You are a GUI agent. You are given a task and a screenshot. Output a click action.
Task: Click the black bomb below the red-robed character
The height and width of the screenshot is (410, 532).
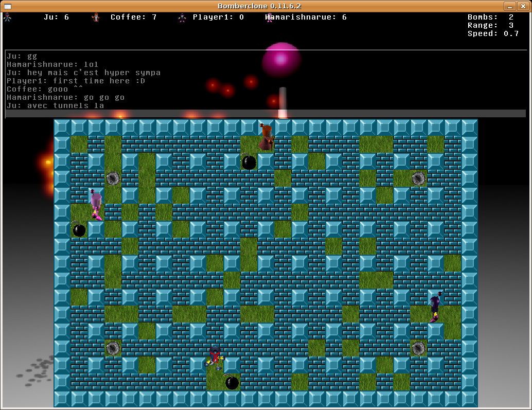pyautogui.click(x=249, y=162)
